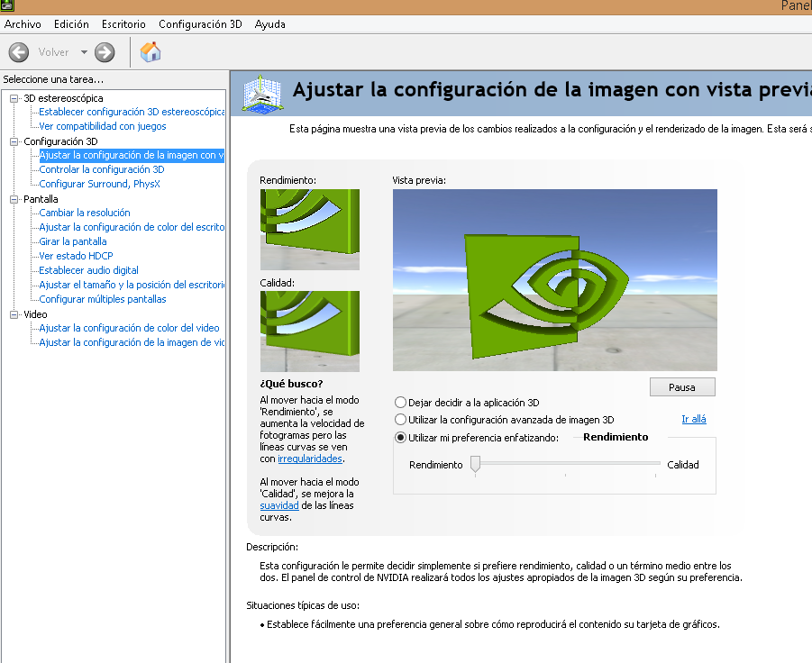Image resolution: width=812 pixels, height=663 pixels.
Task: Collapse the 3D estereoscópica tree node
Action: pos(14,98)
